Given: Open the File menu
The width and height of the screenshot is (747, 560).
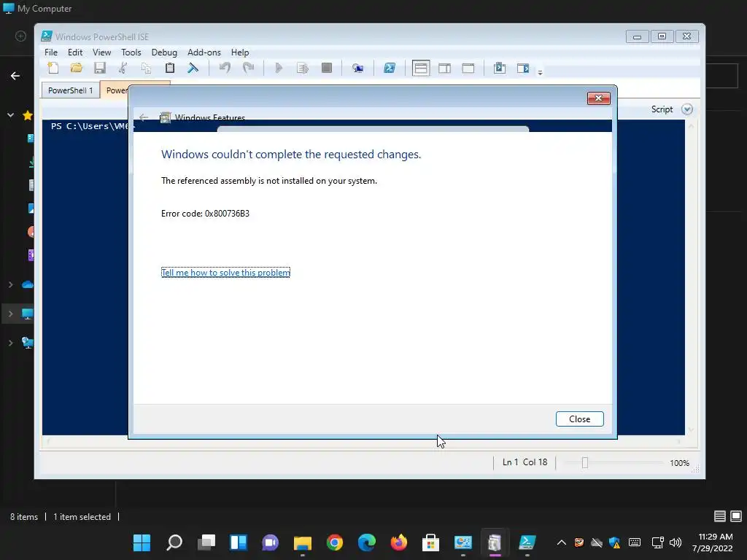Looking at the screenshot, I should coord(51,52).
